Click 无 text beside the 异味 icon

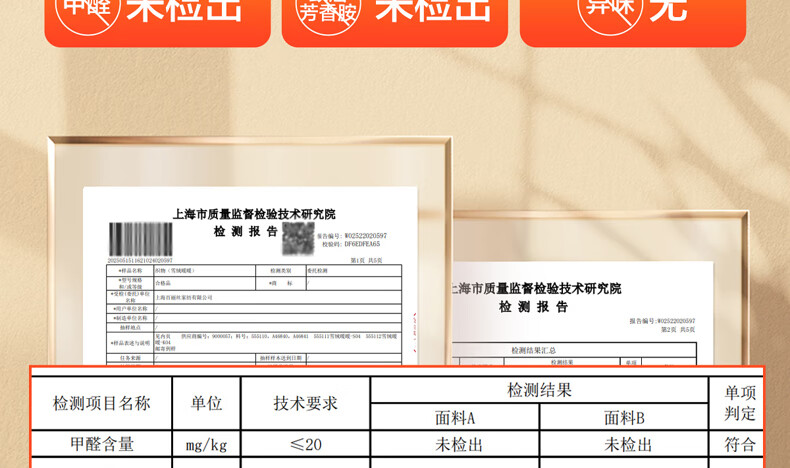(669, 10)
